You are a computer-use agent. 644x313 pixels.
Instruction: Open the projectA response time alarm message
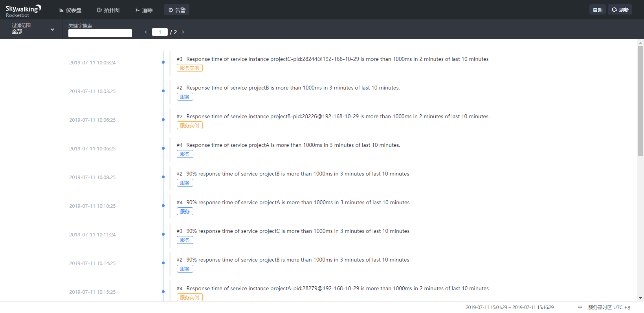293,145
